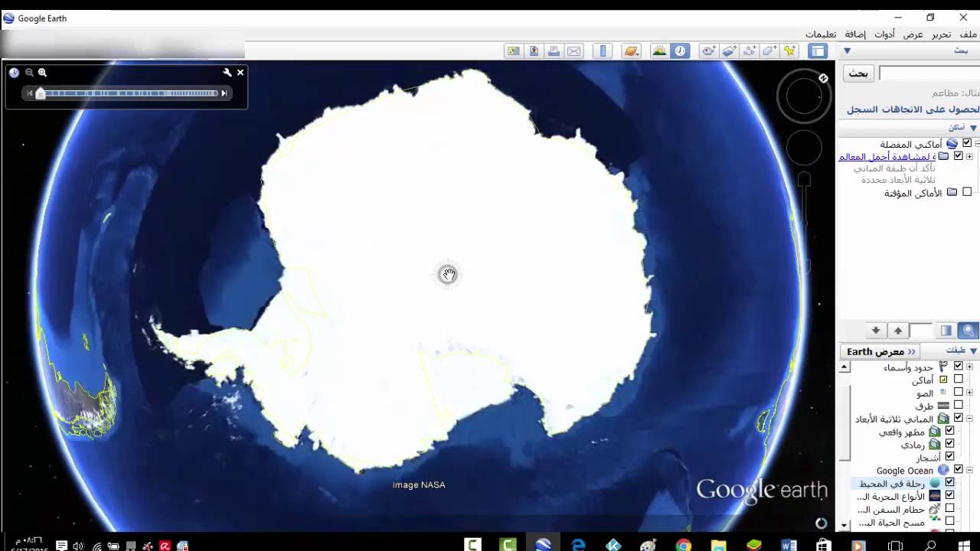980x551 pixels.
Task: Toggle historical imagery clock icon
Action: click(x=680, y=51)
